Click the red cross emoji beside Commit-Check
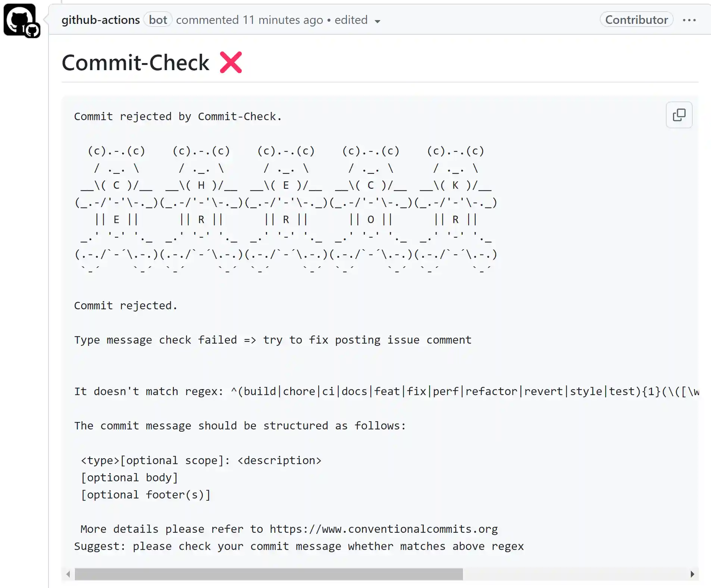711x588 pixels. pos(230,62)
